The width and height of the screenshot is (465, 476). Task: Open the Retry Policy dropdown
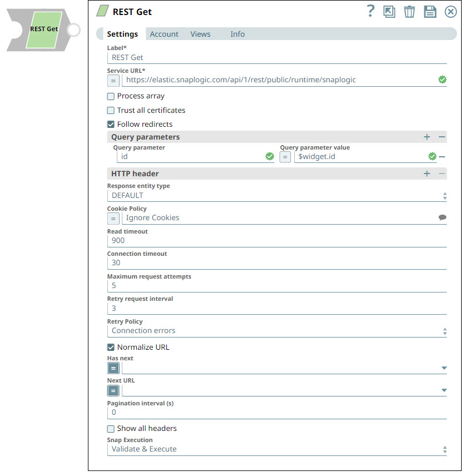[x=445, y=330]
